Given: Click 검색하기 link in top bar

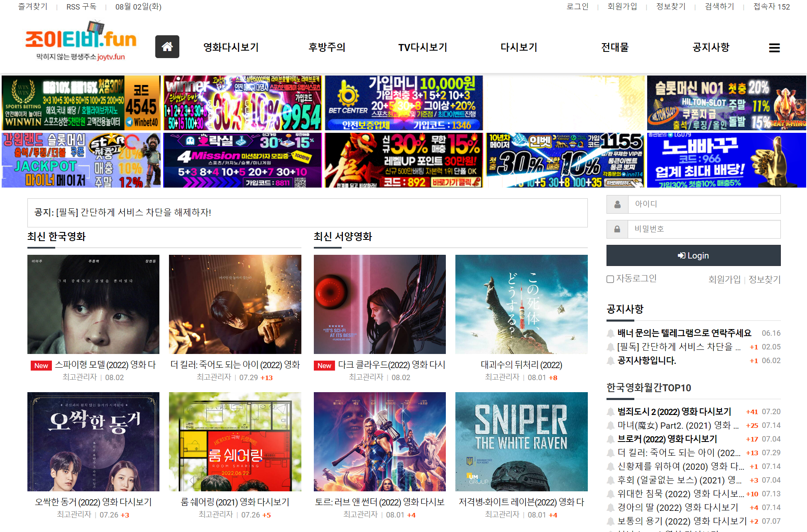Looking at the screenshot, I should pyautogui.click(x=719, y=7).
